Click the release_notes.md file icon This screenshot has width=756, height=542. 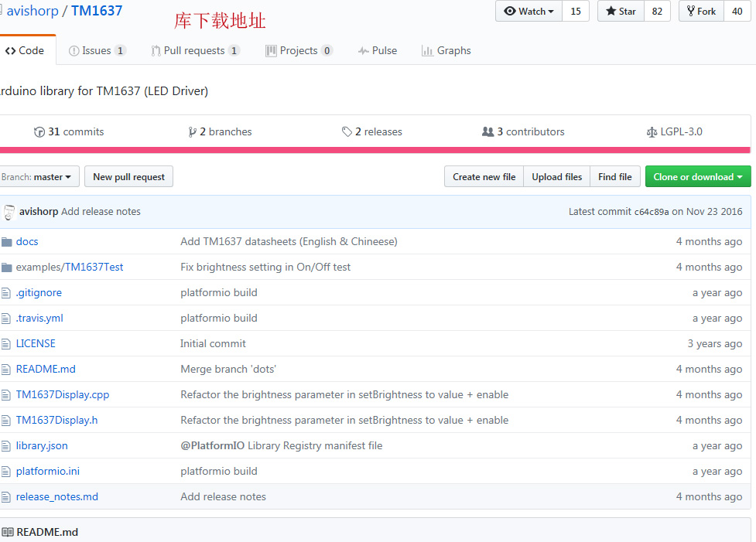point(5,497)
